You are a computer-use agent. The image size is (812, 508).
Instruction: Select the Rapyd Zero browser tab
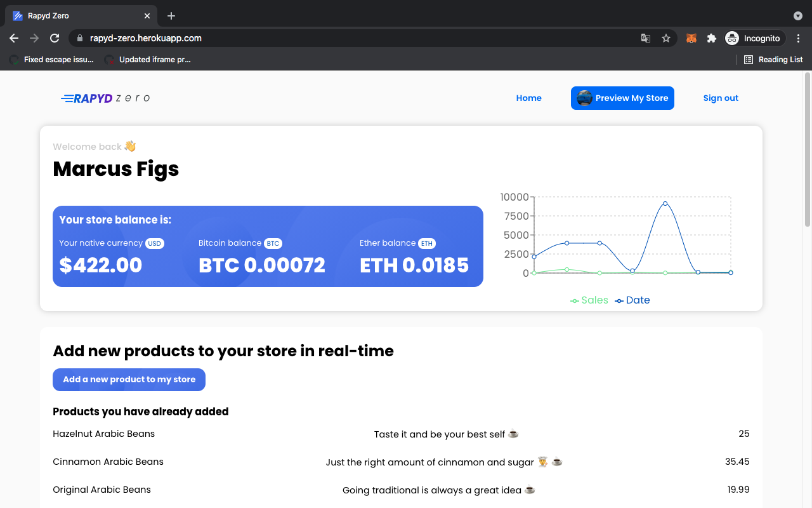pyautogui.click(x=81, y=16)
